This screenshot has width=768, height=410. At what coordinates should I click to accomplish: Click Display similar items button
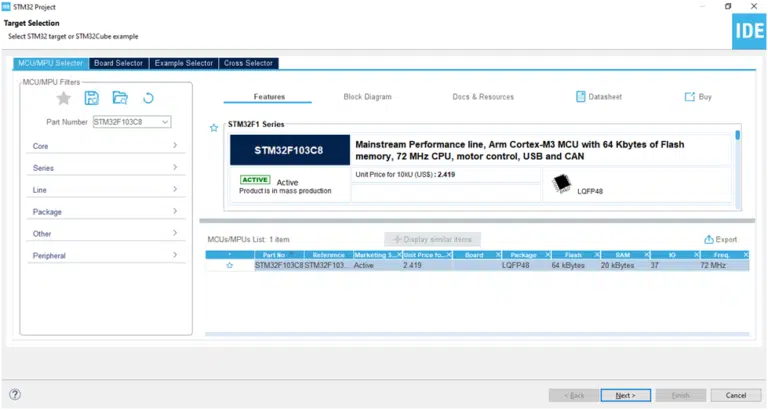432,240
